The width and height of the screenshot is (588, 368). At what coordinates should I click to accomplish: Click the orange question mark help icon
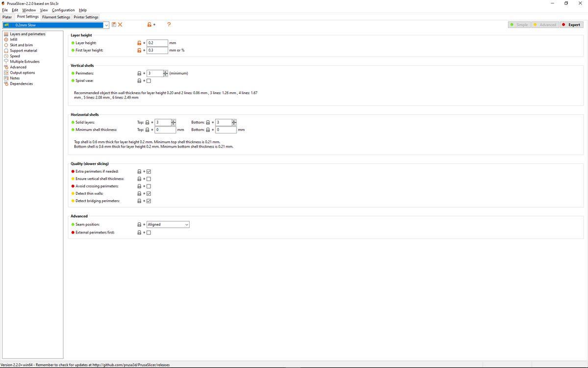point(169,25)
